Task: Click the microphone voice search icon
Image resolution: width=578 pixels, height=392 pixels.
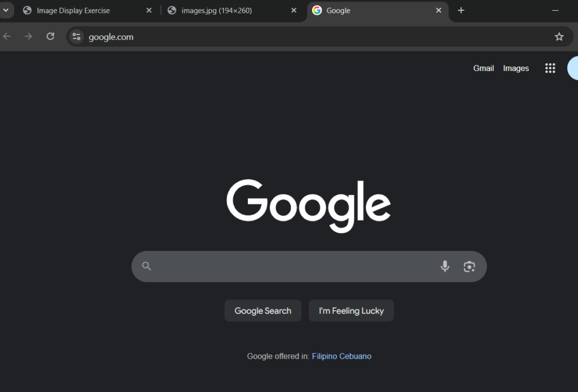Action: pos(445,266)
